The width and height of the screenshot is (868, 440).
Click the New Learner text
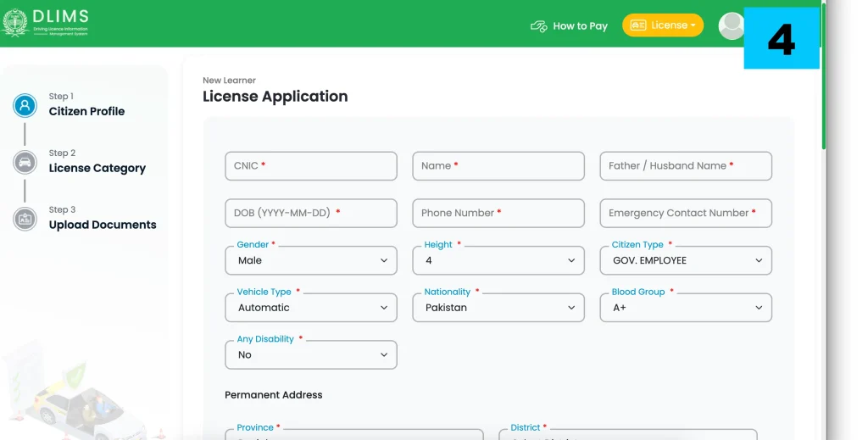point(229,81)
